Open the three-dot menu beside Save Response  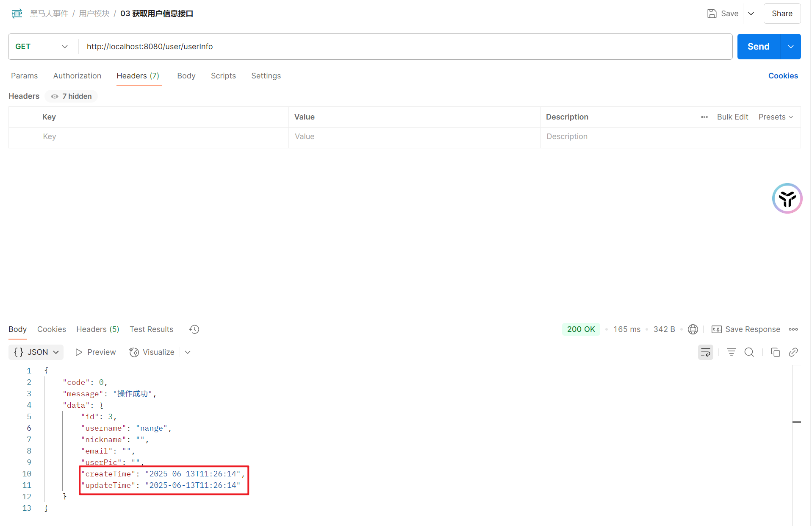click(x=793, y=329)
